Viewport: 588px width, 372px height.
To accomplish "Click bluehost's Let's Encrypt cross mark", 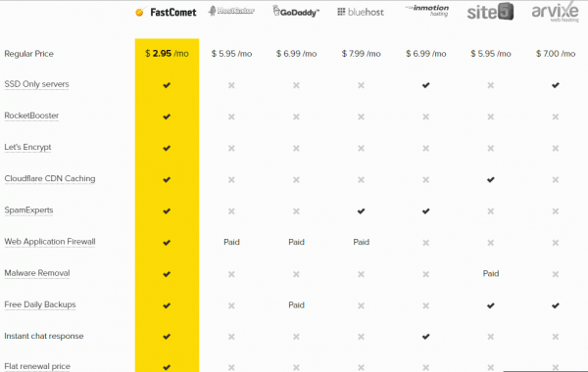I will [x=361, y=149].
